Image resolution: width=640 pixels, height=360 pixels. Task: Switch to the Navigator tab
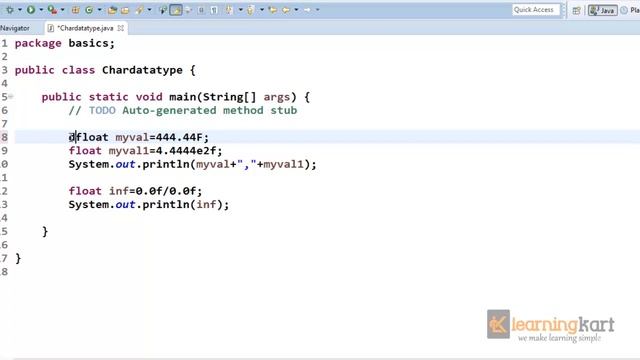click(x=15, y=28)
